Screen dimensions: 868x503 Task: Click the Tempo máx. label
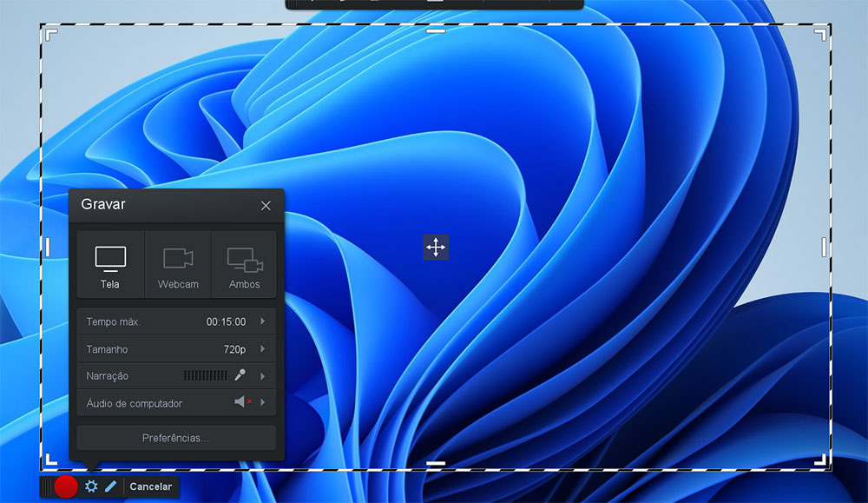point(113,321)
